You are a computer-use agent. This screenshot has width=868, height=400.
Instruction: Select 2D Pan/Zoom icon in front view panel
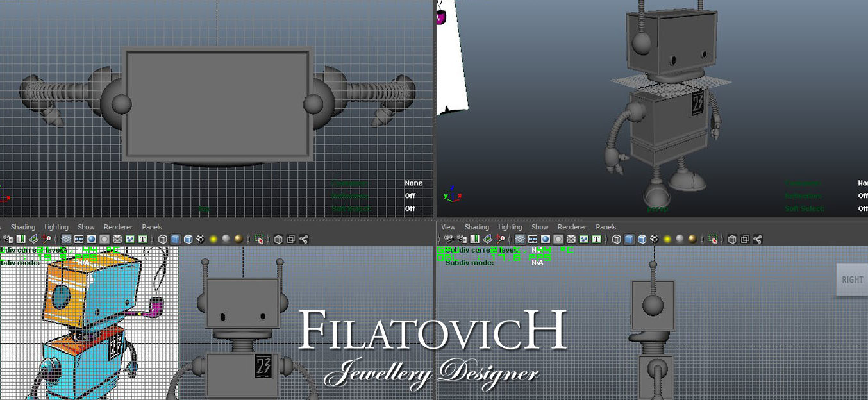[47, 239]
